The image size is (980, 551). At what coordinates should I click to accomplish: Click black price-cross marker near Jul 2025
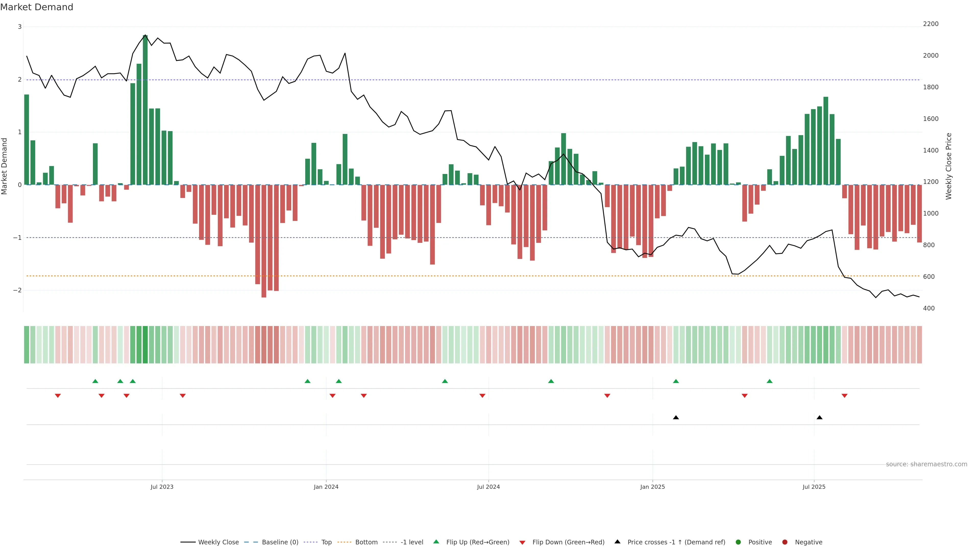[819, 418]
